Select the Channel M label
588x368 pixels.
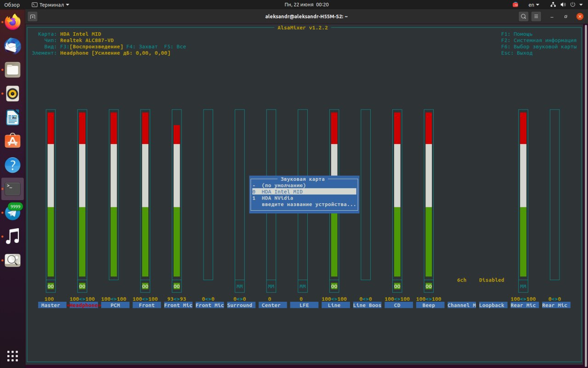[462, 305]
